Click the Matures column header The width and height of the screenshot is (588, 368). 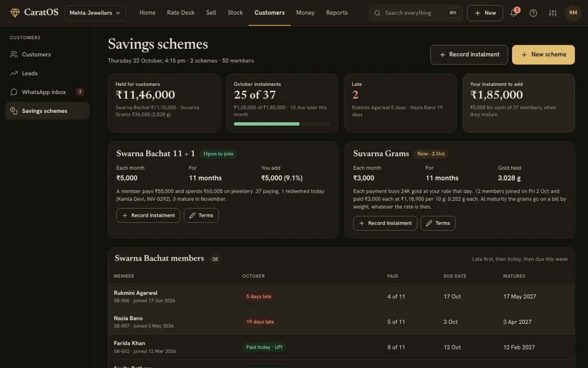coord(514,276)
